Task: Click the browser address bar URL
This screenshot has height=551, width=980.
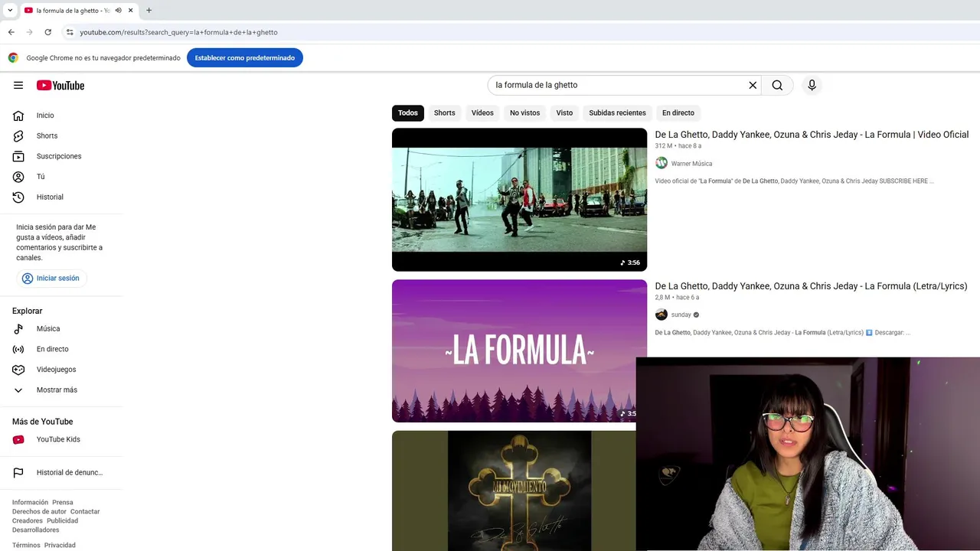Action: (178, 32)
